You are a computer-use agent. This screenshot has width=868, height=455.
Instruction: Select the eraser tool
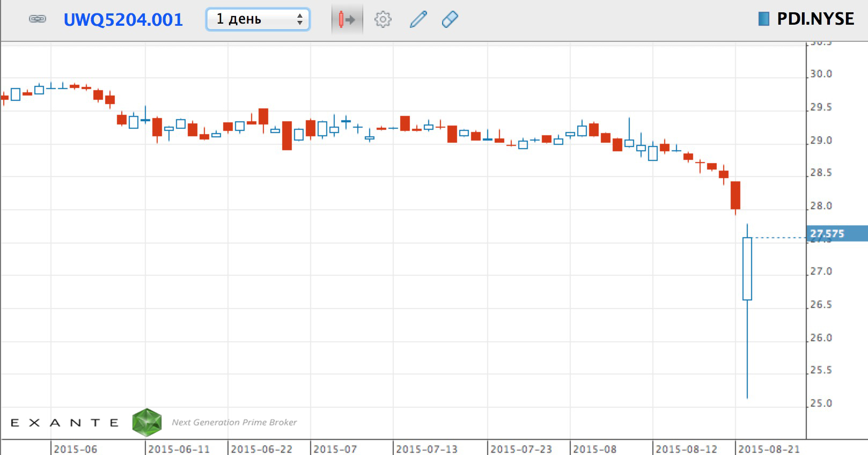click(450, 20)
